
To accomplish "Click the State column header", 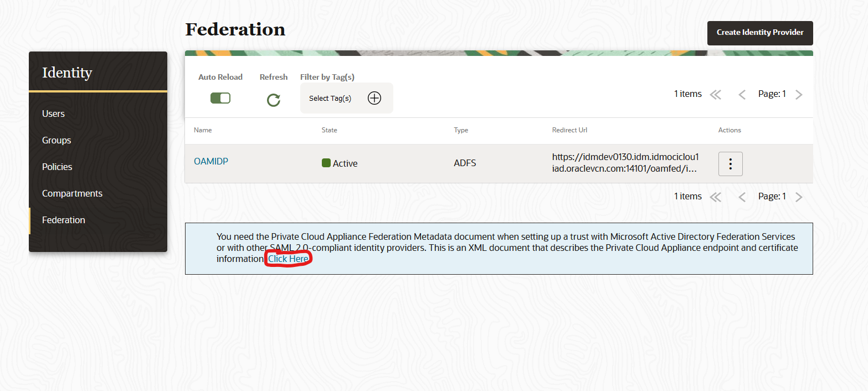I will 330,130.
